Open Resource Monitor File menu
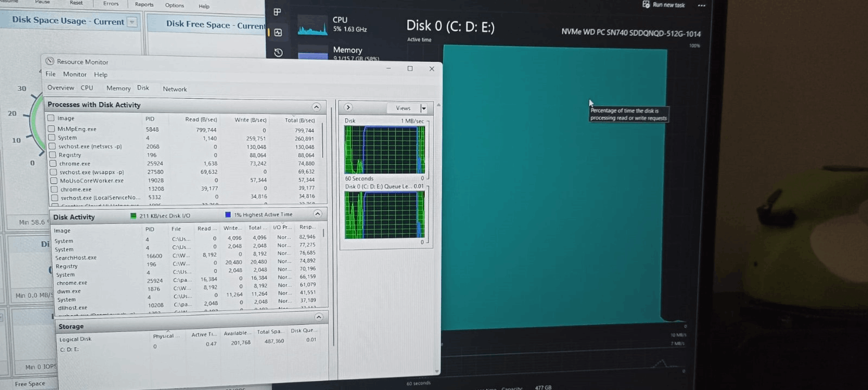The width and height of the screenshot is (868, 390). tap(50, 74)
